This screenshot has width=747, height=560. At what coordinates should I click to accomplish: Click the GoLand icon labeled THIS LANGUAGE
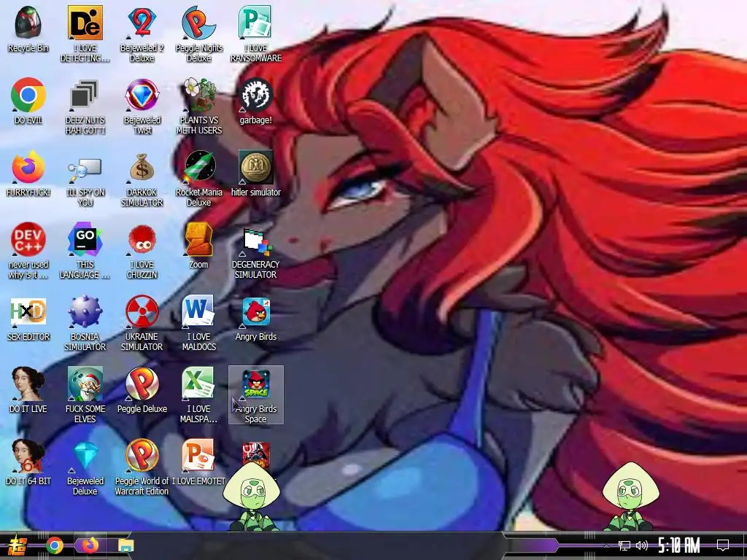click(85, 239)
